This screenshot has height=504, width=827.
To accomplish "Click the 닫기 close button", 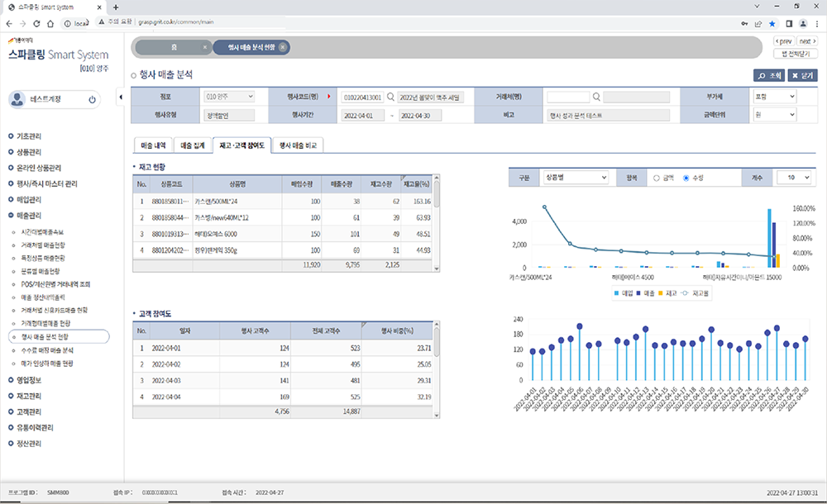I will point(803,75).
